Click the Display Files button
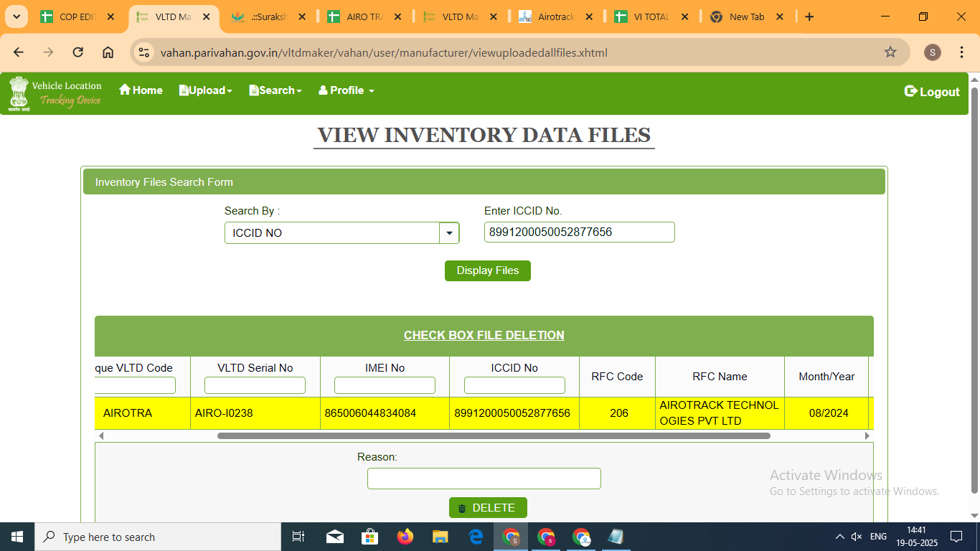Image resolution: width=980 pixels, height=551 pixels. (x=487, y=270)
